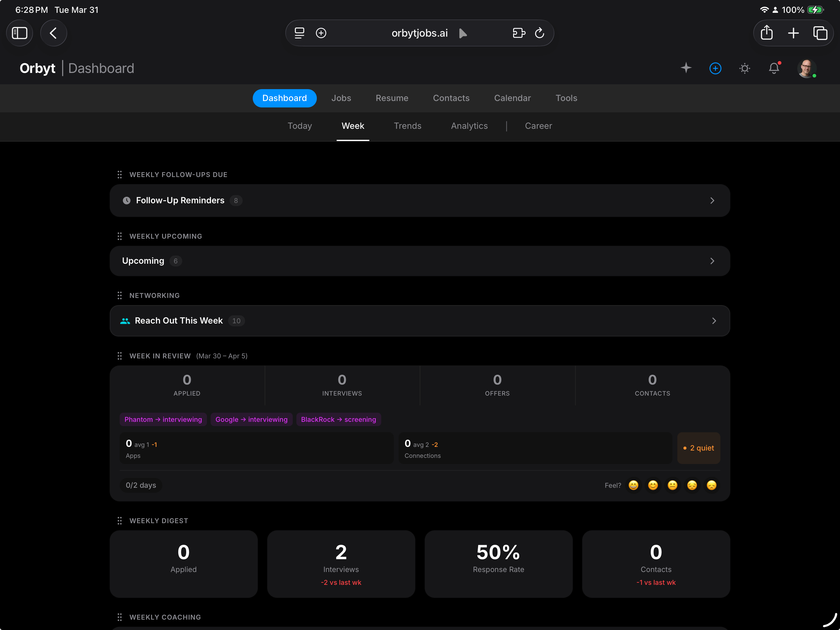Select the neutral face mood
840x630 pixels.
(672, 485)
